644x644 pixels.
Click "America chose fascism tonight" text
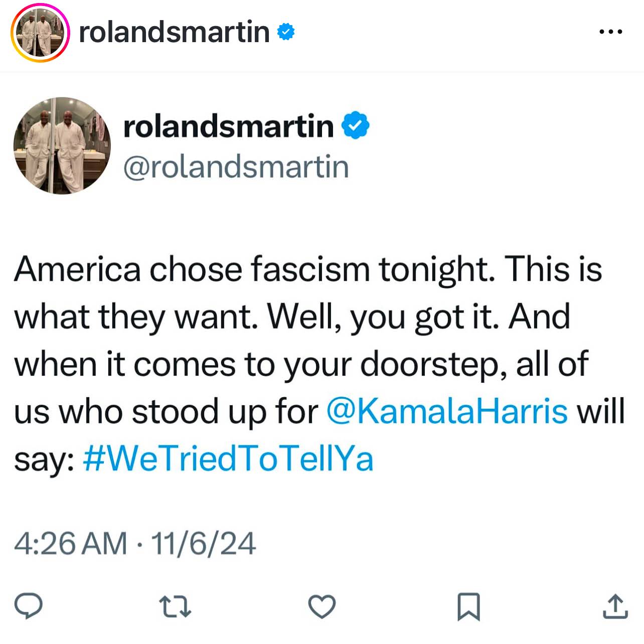click(x=251, y=269)
